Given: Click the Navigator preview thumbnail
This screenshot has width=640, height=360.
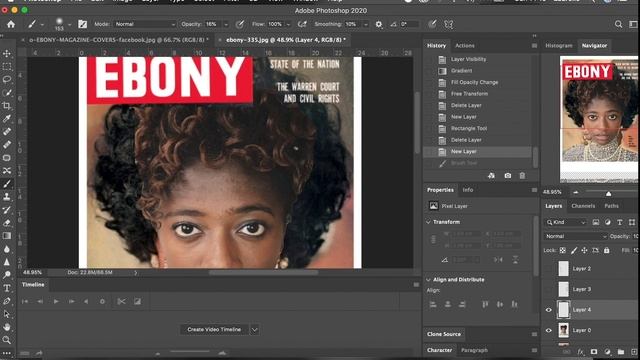Looking at the screenshot, I should (599, 119).
